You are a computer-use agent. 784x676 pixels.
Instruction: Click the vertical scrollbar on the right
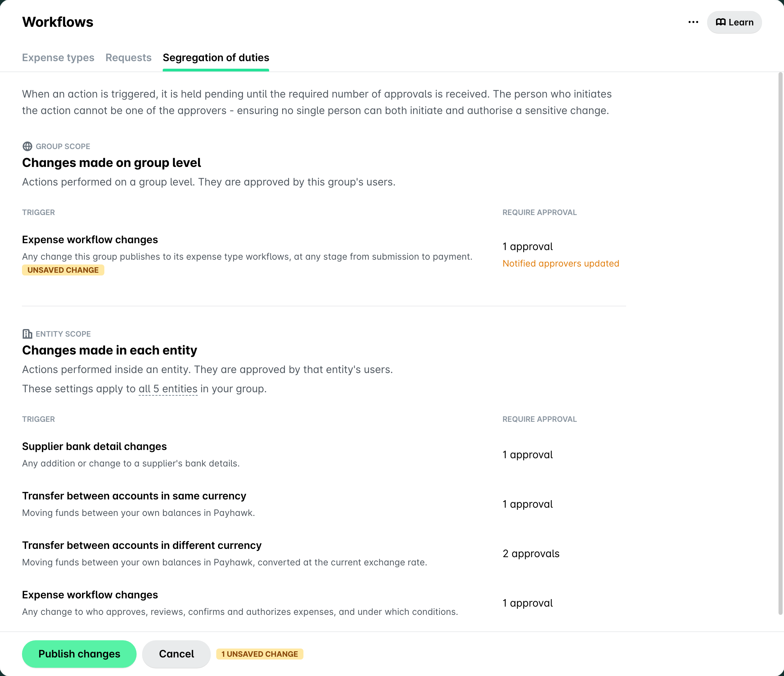point(780,343)
